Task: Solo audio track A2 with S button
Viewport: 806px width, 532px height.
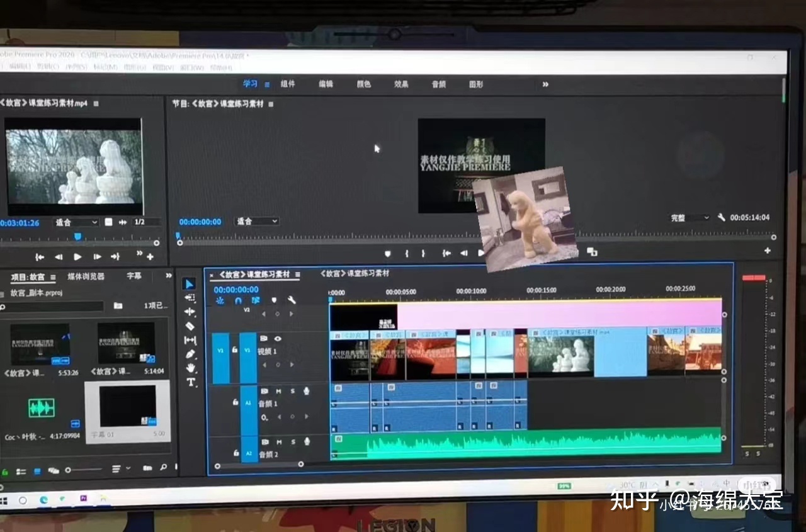Action: point(293,442)
